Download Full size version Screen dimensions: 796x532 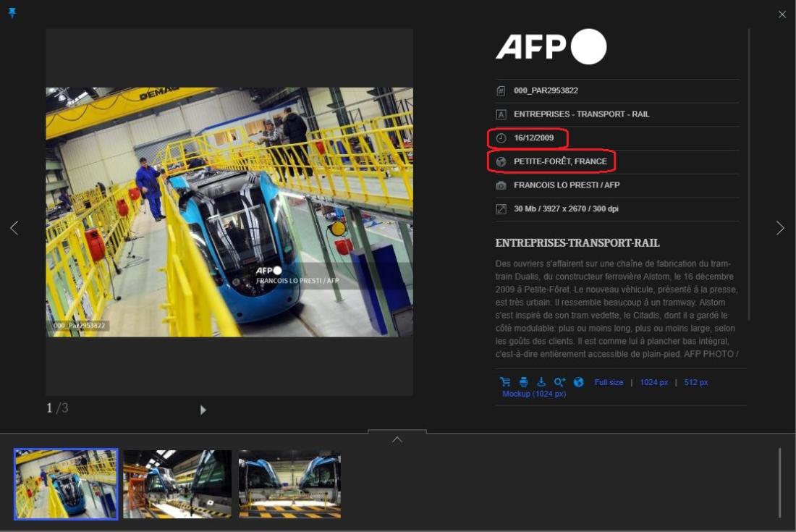point(609,382)
